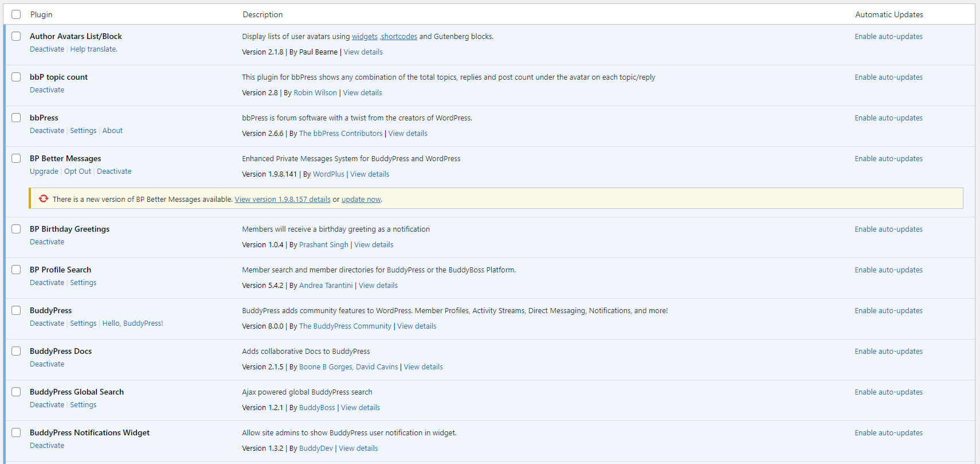Enable auto-updates for BuddyPress

pyautogui.click(x=888, y=311)
